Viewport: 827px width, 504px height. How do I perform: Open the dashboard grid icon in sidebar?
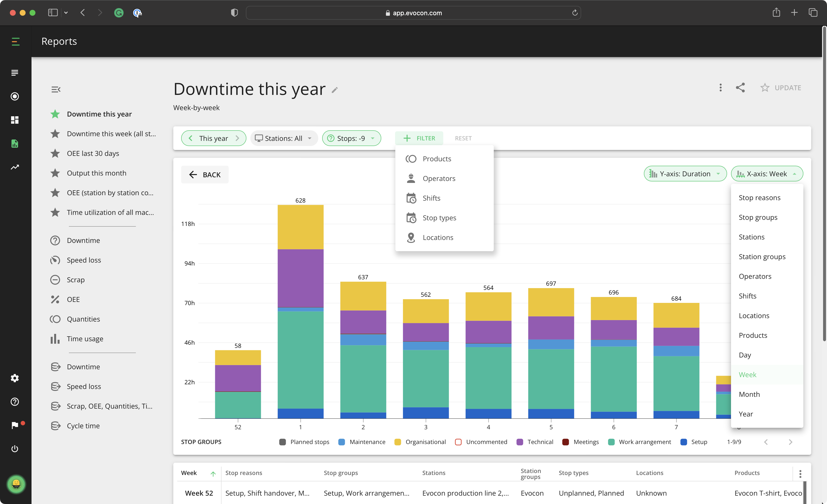pyautogui.click(x=15, y=120)
